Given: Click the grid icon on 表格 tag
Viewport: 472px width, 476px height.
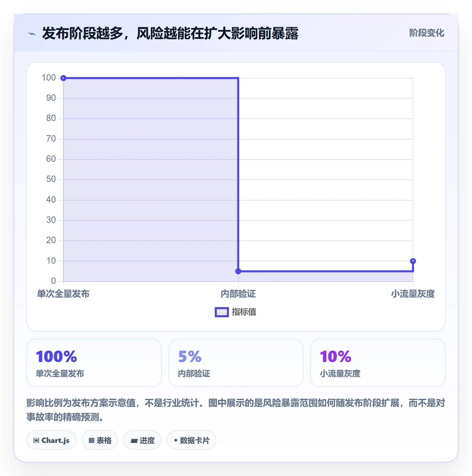Looking at the screenshot, I should point(91,440).
